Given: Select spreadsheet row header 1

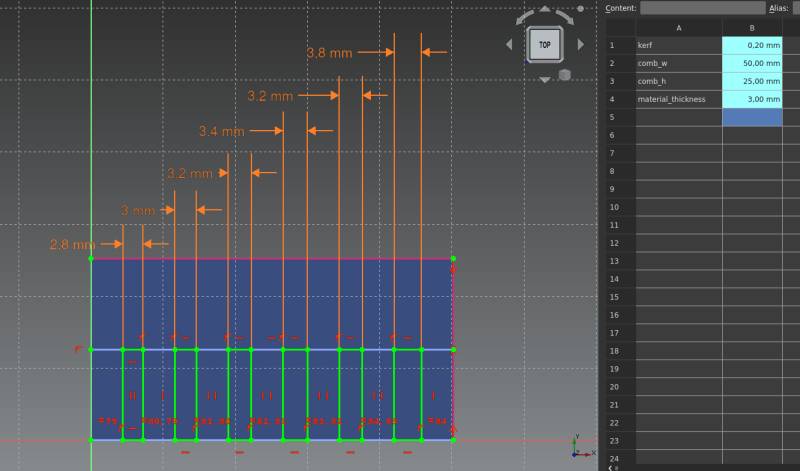Looking at the screenshot, I should pos(620,45).
